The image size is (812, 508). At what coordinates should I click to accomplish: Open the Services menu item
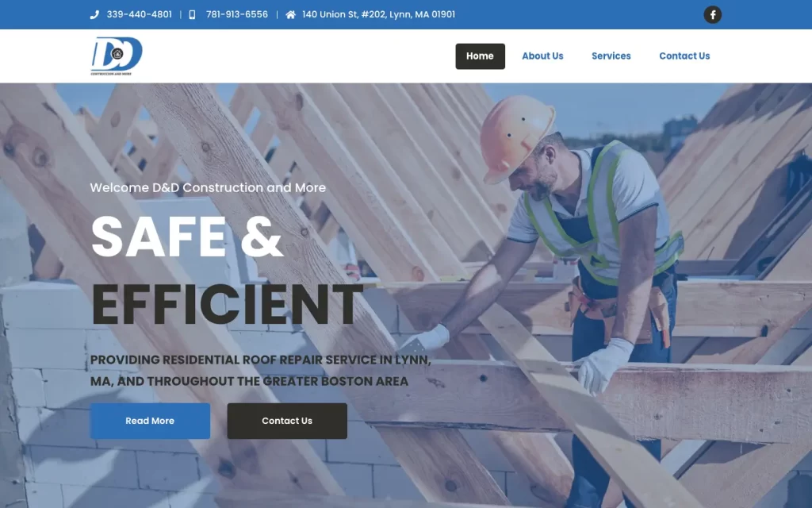pyautogui.click(x=611, y=56)
